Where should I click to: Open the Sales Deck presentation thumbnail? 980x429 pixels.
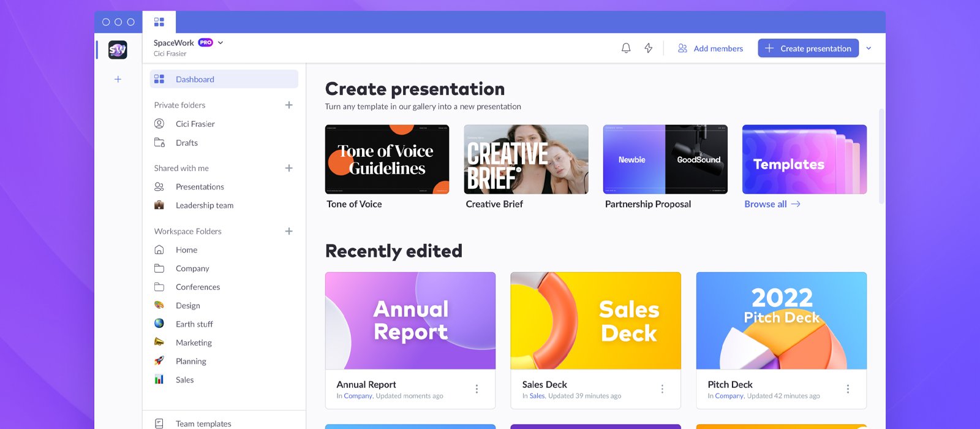click(x=596, y=321)
